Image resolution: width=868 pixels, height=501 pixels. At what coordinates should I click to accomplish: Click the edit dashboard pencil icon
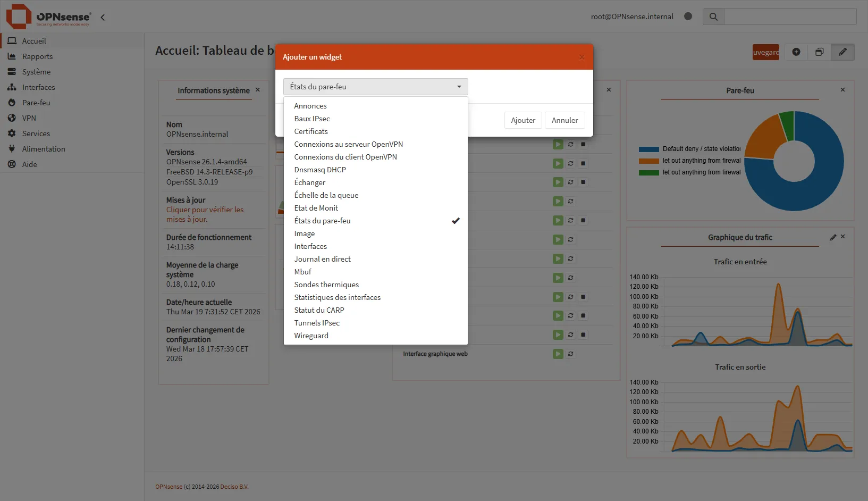click(842, 52)
